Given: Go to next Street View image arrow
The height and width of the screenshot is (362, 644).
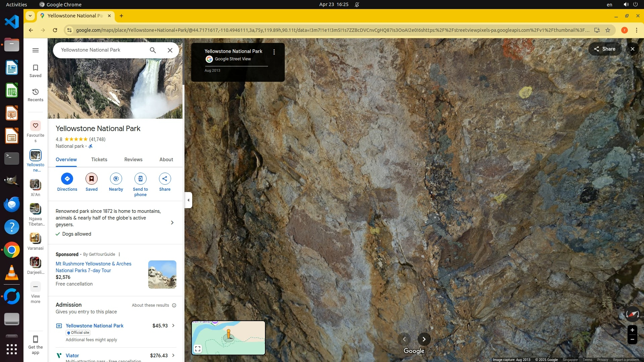Looking at the screenshot, I should tap(424, 339).
